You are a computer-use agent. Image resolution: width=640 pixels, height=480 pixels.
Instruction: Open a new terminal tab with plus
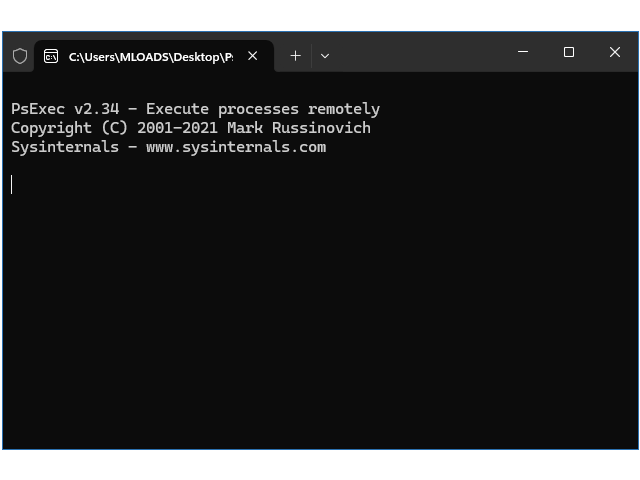click(295, 56)
